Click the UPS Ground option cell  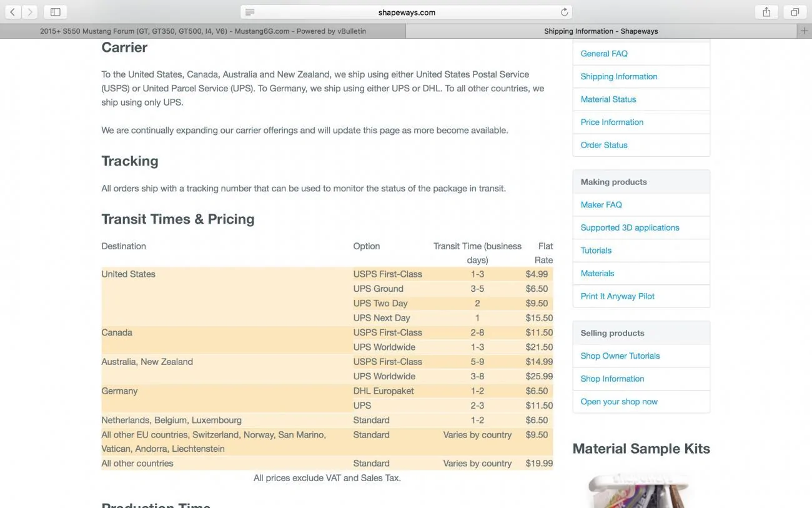[378, 289]
